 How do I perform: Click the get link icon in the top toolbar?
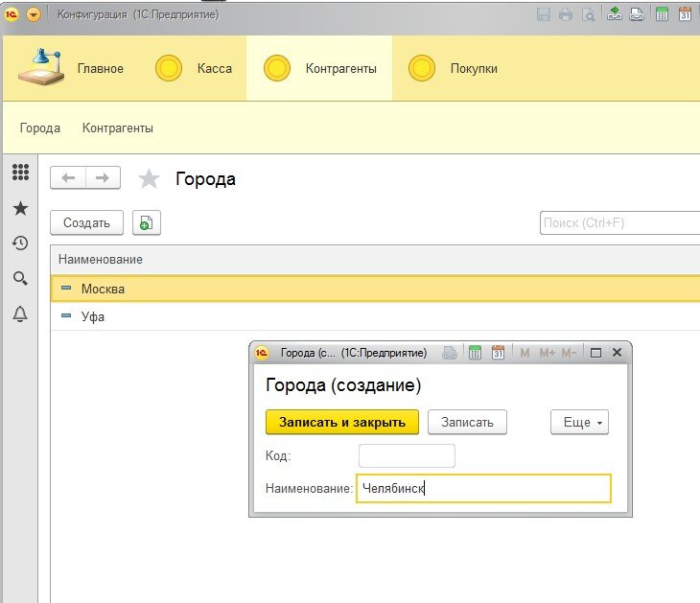pos(615,13)
